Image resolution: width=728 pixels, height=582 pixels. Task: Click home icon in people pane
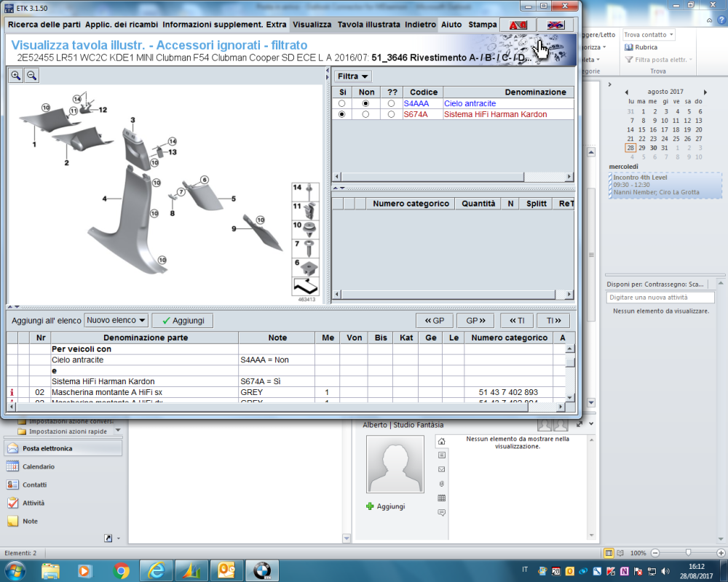(442, 441)
